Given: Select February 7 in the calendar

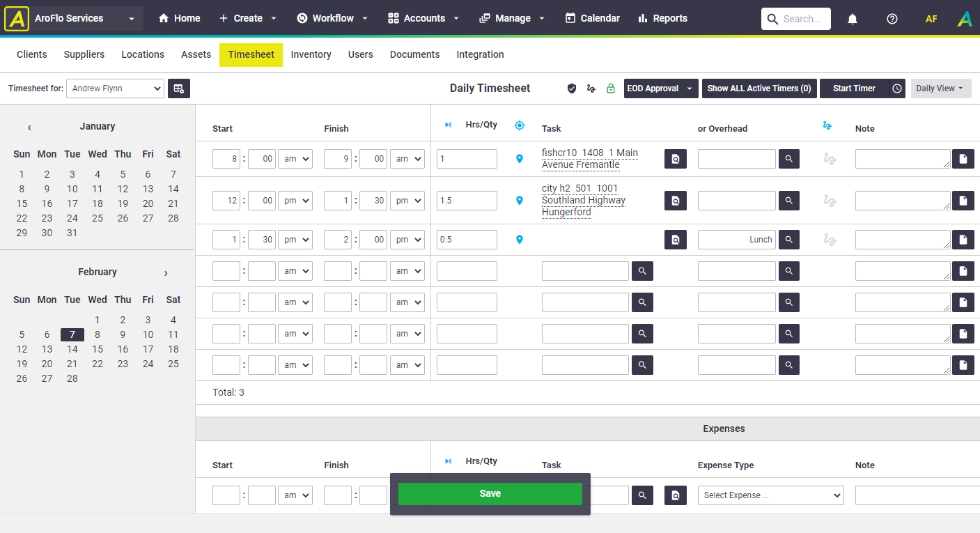Looking at the screenshot, I should point(72,334).
